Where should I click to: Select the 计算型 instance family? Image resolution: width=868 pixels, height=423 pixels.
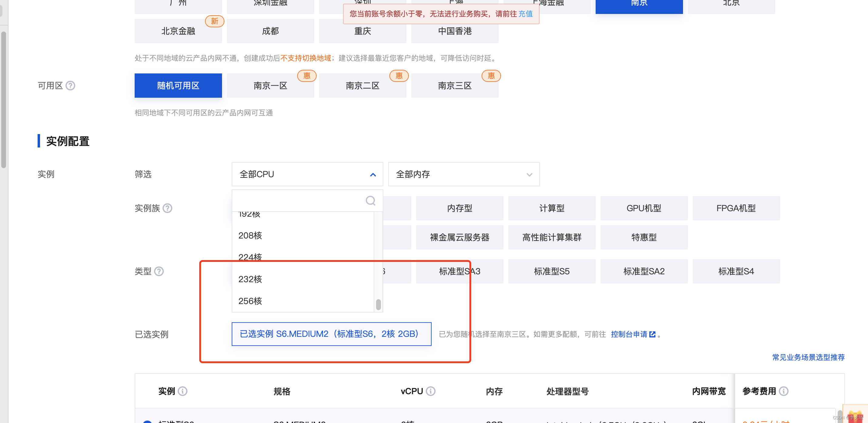pyautogui.click(x=552, y=208)
